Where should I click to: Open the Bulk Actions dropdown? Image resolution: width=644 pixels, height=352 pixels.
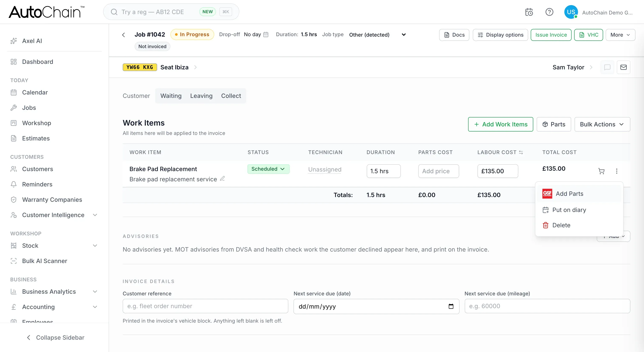pos(602,124)
